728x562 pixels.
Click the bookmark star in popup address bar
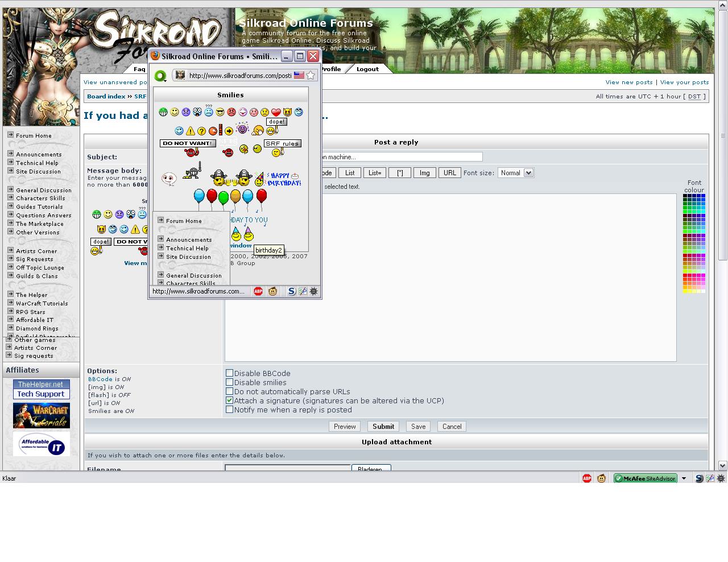[x=311, y=75]
